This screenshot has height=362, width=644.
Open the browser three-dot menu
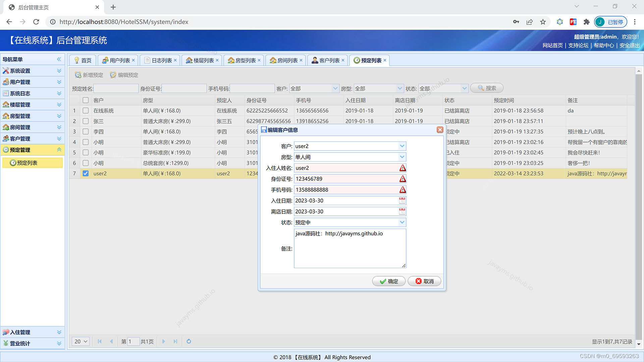[x=635, y=22]
